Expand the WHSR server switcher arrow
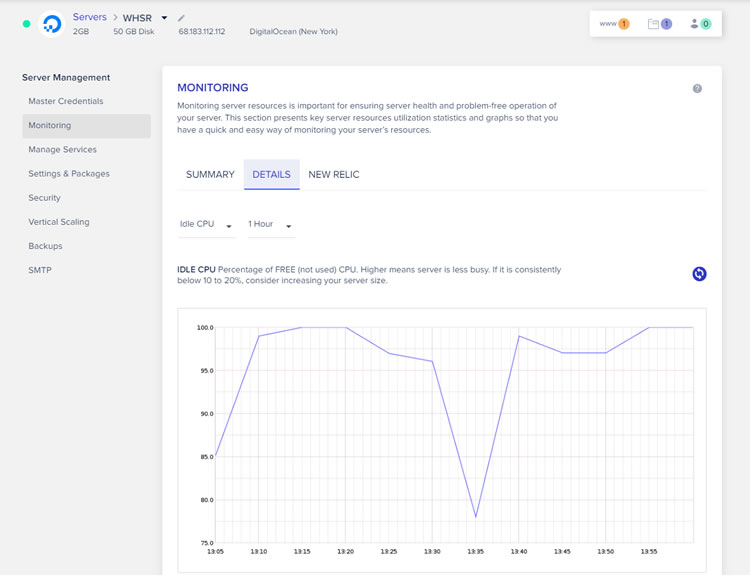The width and height of the screenshot is (750, 576). tap(164, 18)
